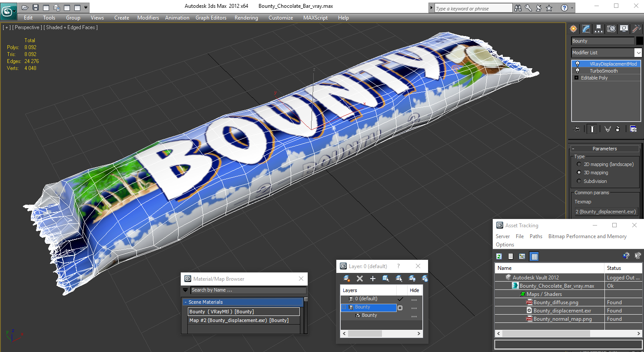Click the Save File floppy disk icon
Viewport: 644px width, 352px height.
[x=36, y=7]
